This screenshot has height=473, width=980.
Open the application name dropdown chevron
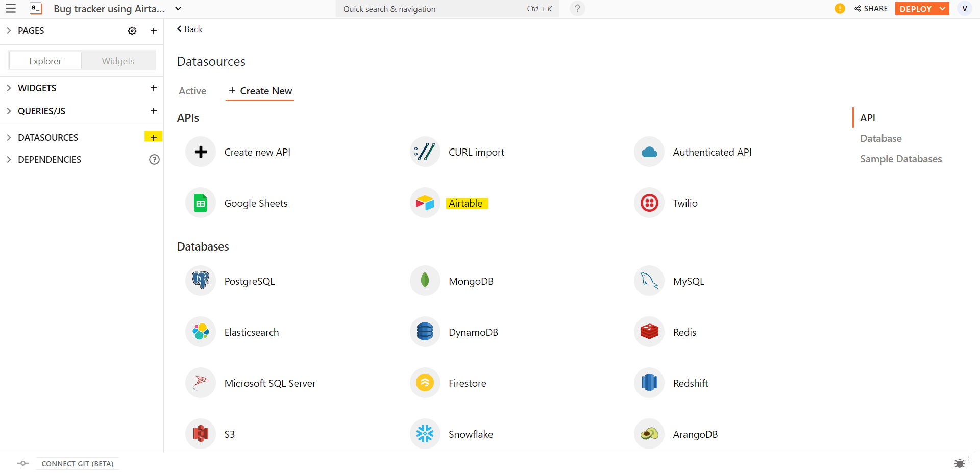click(178, 9)
